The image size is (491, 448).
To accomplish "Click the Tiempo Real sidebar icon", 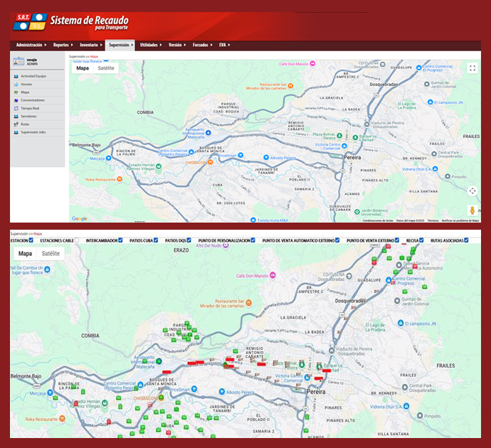I will (x=16, y=108).
